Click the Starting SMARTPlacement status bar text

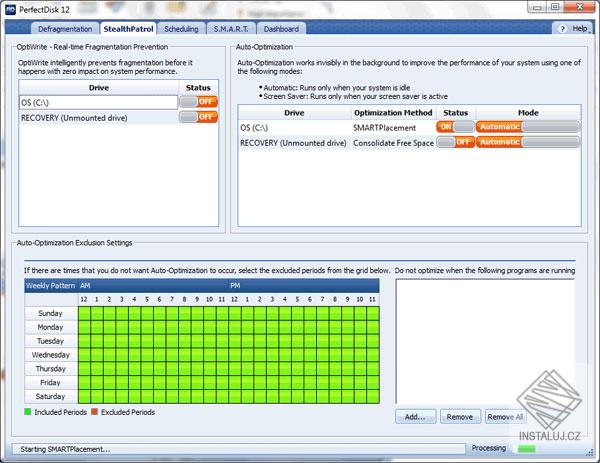click(65, 449)
